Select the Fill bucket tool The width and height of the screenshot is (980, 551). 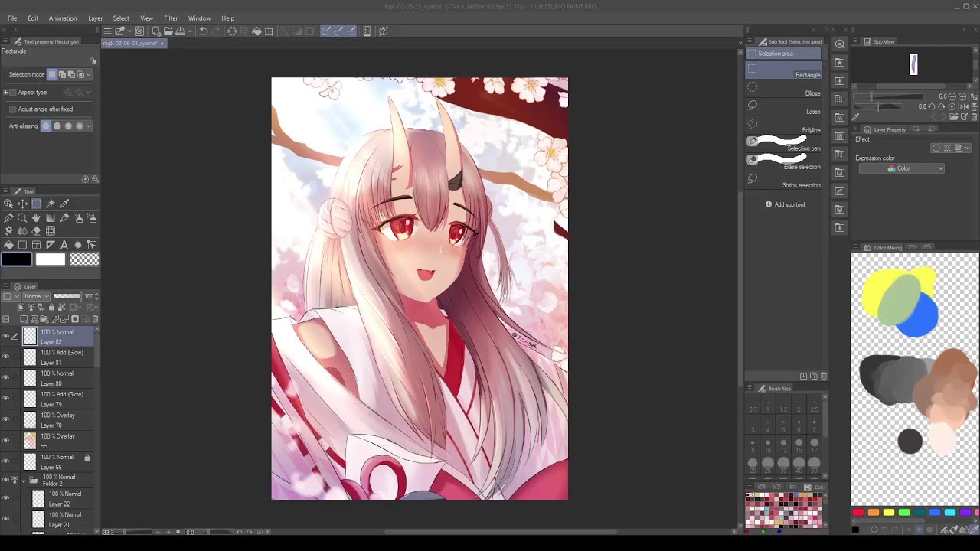[8, 245]
